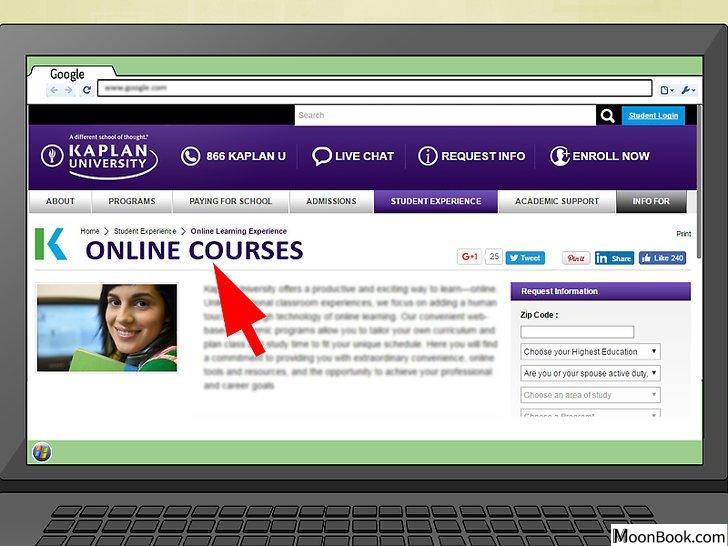Open the browser page menu icon
728x546 pixels.
(x=667, y=90)
